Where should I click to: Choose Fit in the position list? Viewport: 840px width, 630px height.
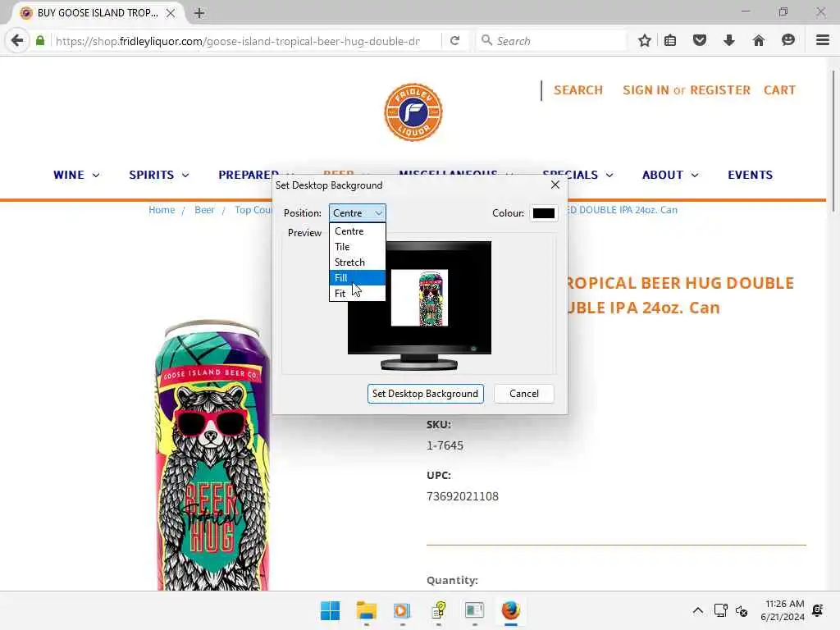click(358, 293)
